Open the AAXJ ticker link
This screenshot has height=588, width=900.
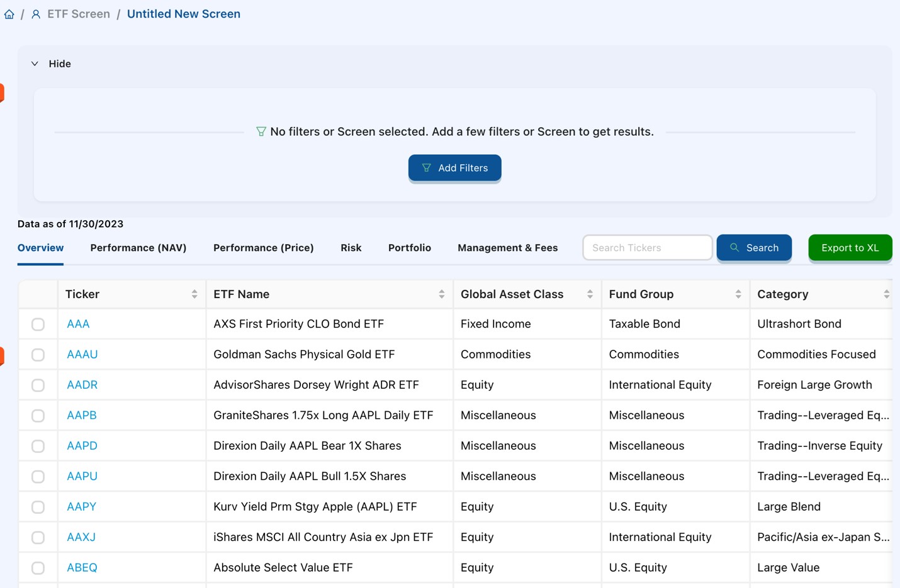pos(81,537)
